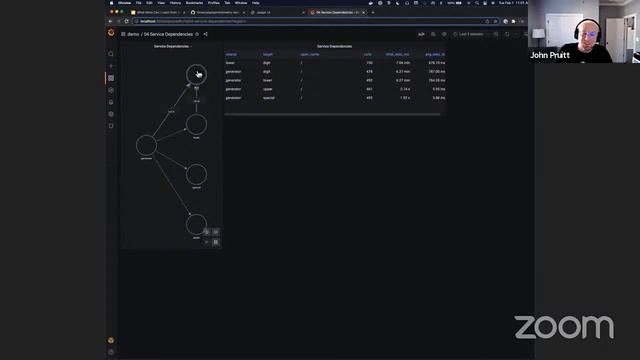Click the Create plus icon in sidebar
This screenshot has width=640, height=360.
111,66
